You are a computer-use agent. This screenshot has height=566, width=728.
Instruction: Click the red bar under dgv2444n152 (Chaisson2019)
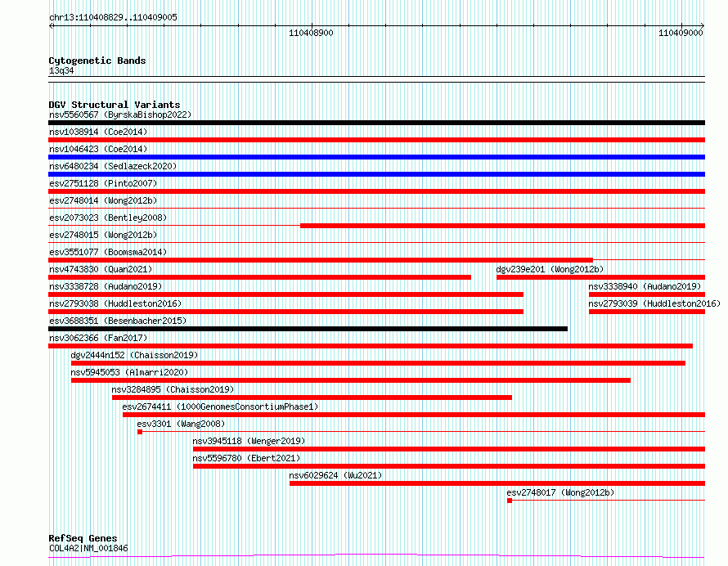(379, 363)
